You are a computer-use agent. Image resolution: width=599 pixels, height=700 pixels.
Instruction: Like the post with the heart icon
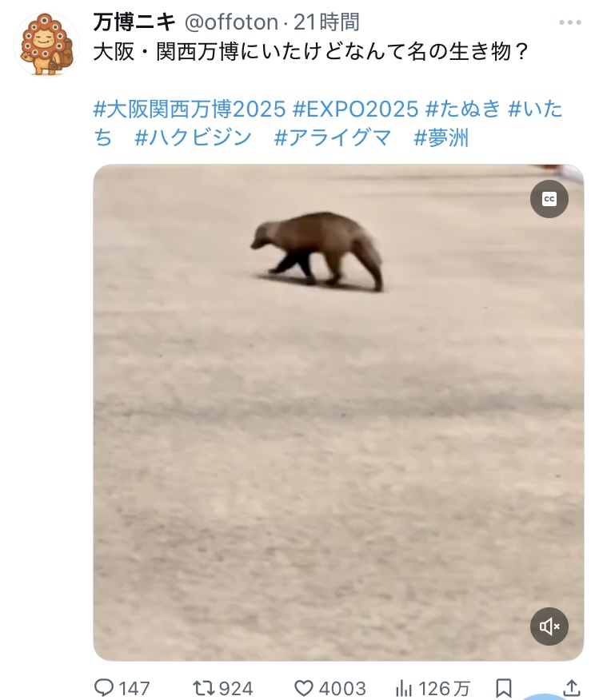pos(304,687)
